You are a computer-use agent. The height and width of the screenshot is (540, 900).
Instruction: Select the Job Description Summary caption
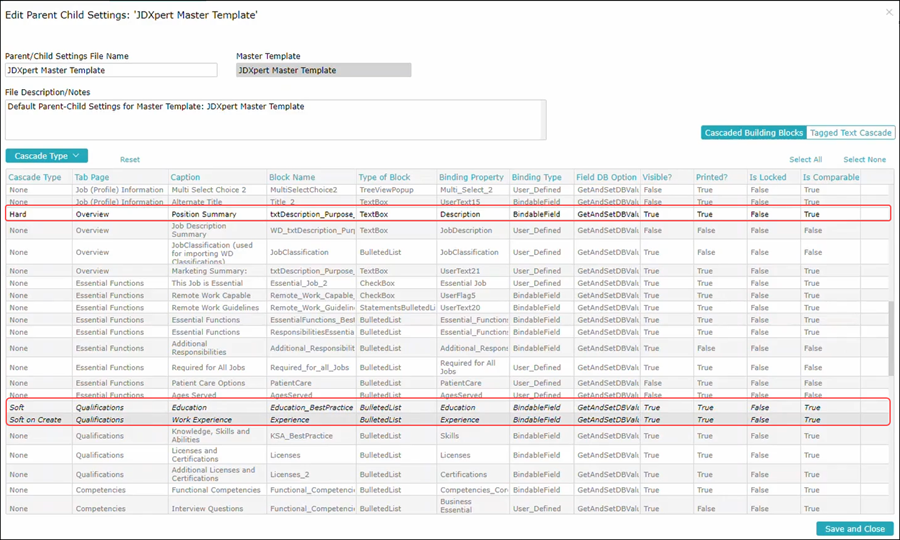[x=199, y=230]
